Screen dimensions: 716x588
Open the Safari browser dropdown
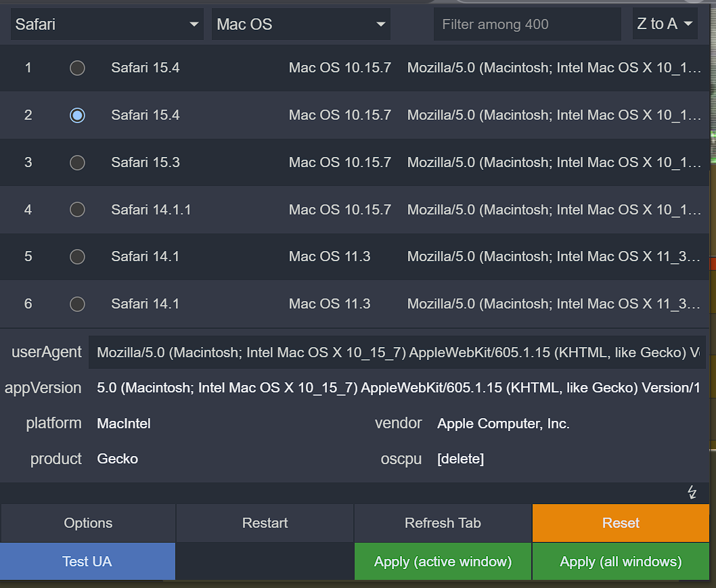pyautogui.click(x=107, y=24)
